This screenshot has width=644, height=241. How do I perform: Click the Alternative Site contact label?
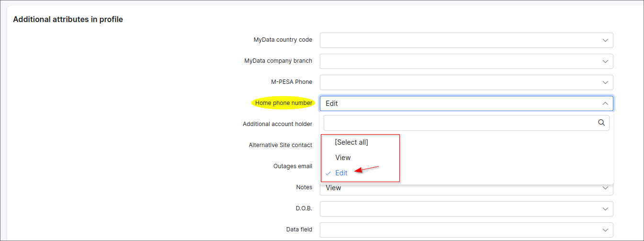point(281,145)
